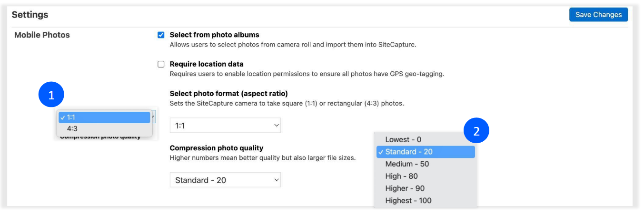Viewport: 644px width, 214px height.
Task: Open the photo format aspect ratio dropdown
Action: click(x=225, y=126)
